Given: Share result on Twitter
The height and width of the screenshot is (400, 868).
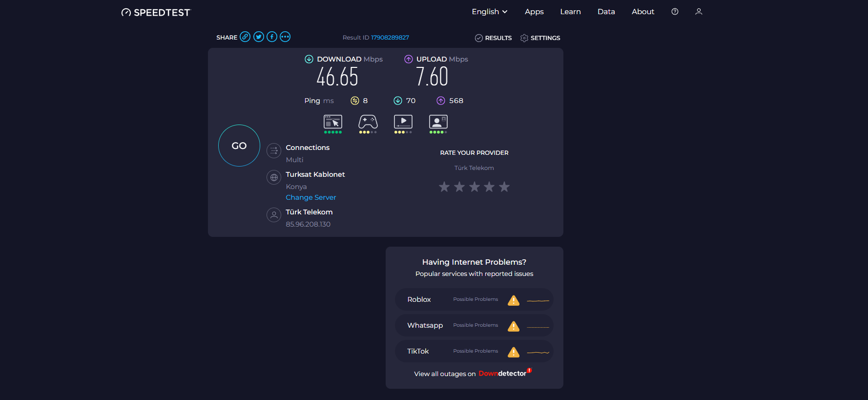Looking at the screenshot, I should pyautogui.click(x=259, y=37).
